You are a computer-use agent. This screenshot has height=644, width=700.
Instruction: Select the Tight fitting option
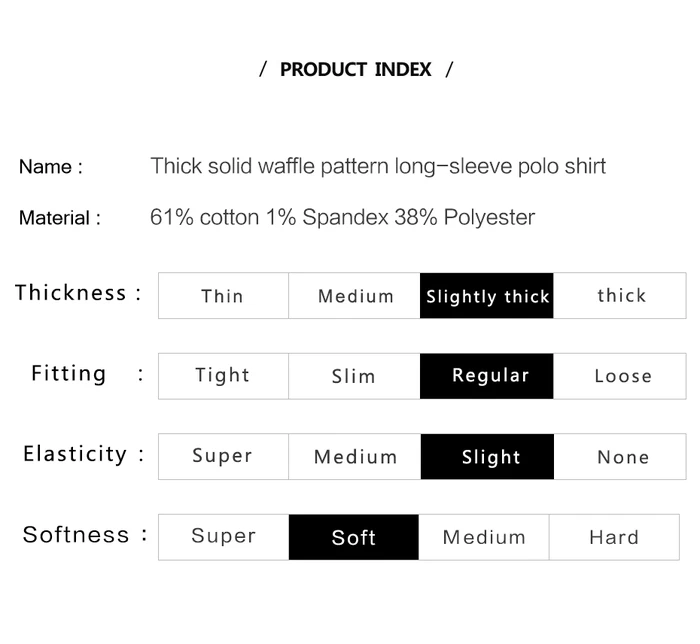[223, 376]
